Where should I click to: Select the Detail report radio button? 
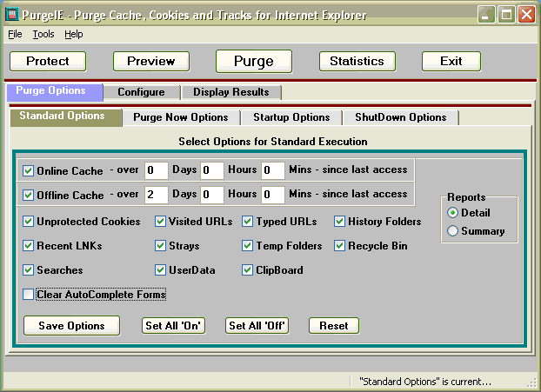coord(452,213)
